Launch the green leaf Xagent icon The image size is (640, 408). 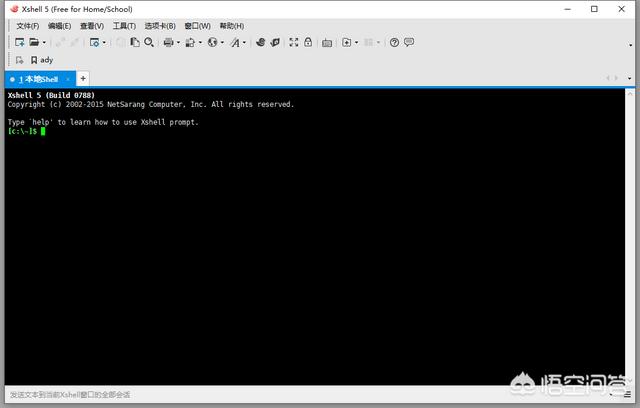click(275, 42)
